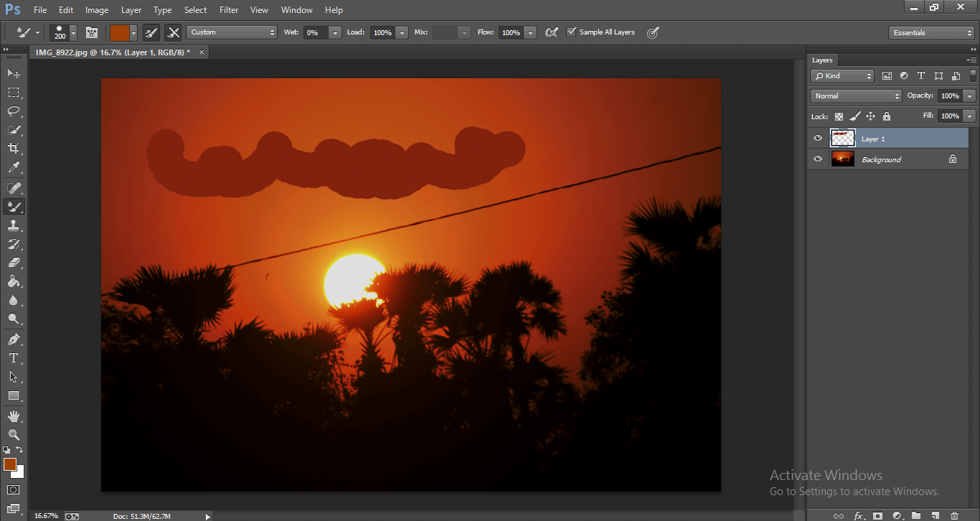Toggle clean brush after each stroke
This screenshot has width=980, height=521.
pos(173,32)
